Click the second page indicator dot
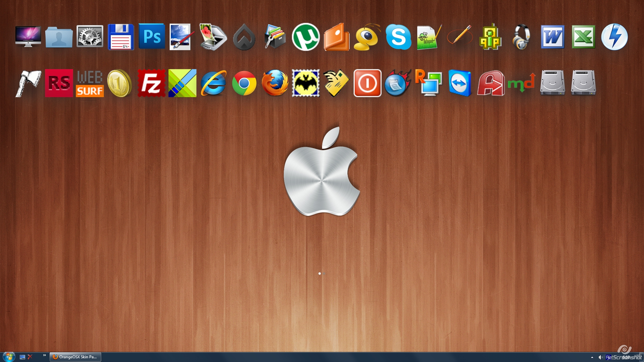 (x=324, y=274)
